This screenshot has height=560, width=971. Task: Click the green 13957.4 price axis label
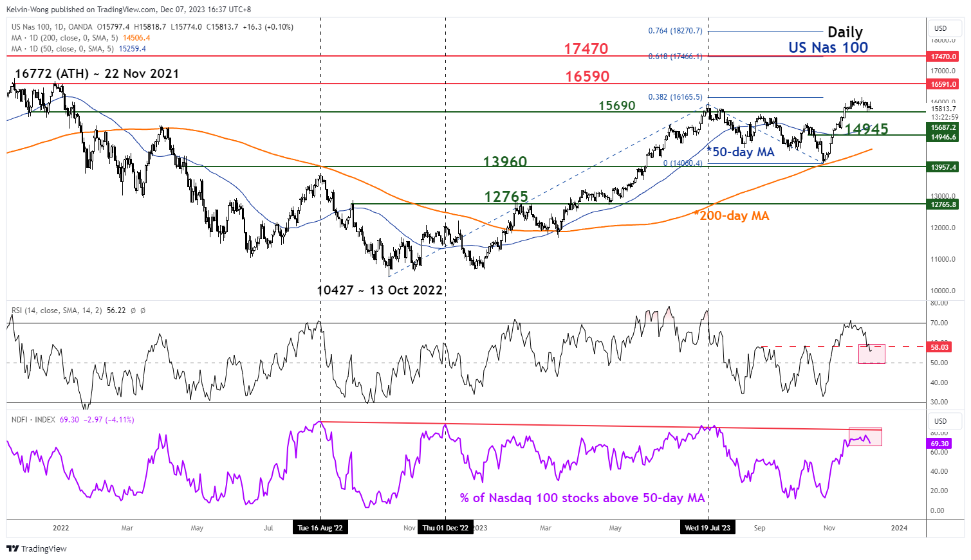(944, 167)
